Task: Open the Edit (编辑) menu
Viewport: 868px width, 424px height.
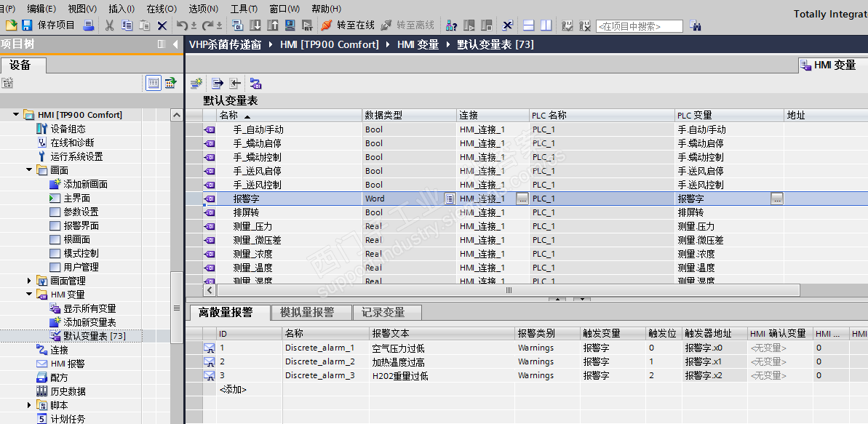Action: (41, 9)
